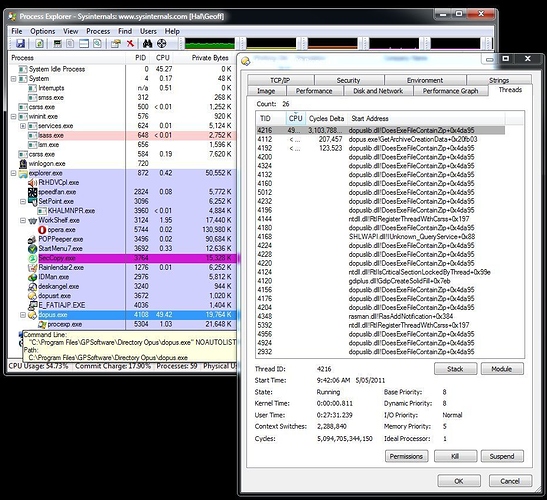Click the properties dialog title bar icon
The width and height of the screenshot is (547, 500).
(x=246, y=61)
